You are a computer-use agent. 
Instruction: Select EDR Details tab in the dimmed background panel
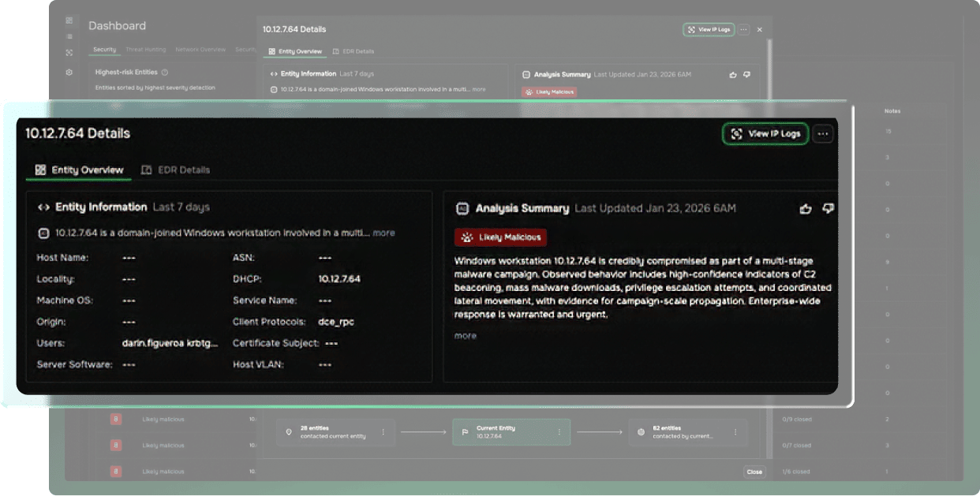[x=353, y=51]
